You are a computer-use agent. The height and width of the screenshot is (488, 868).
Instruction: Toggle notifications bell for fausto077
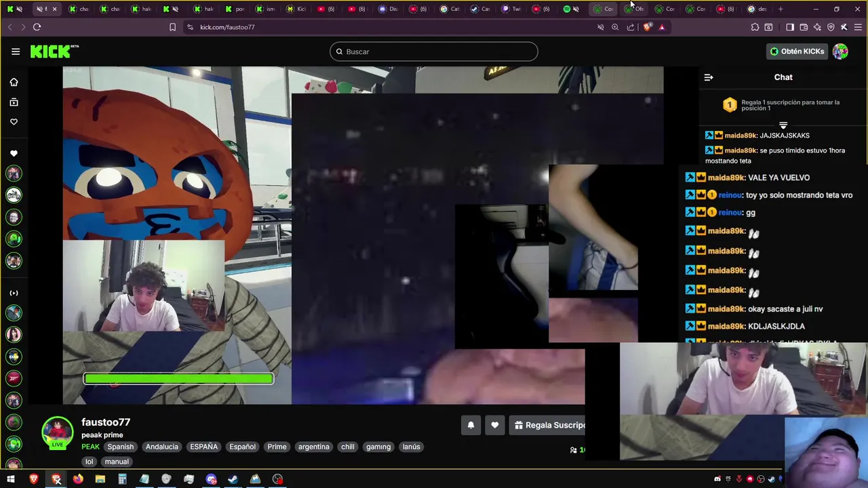[471, 425]
